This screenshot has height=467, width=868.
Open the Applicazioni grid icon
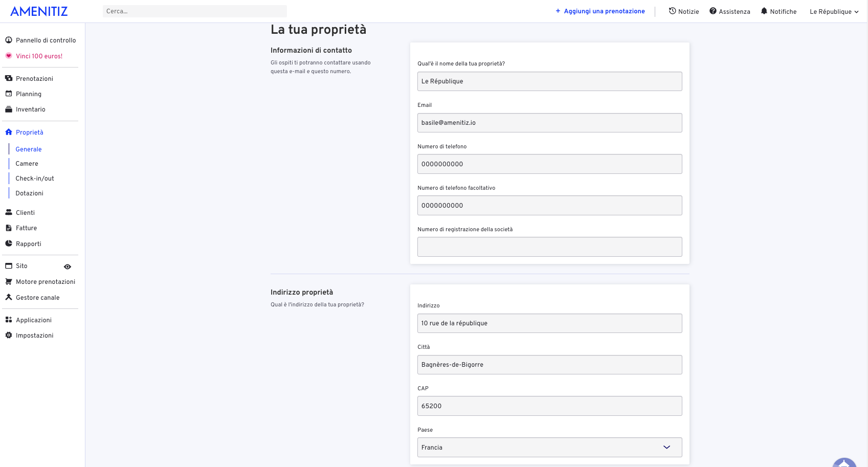tap(9, 320)
